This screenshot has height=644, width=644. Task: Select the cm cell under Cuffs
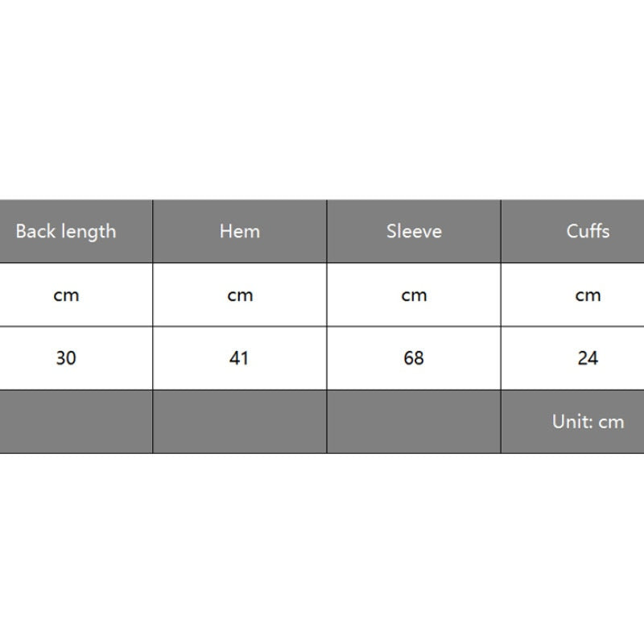coord(588,295)
